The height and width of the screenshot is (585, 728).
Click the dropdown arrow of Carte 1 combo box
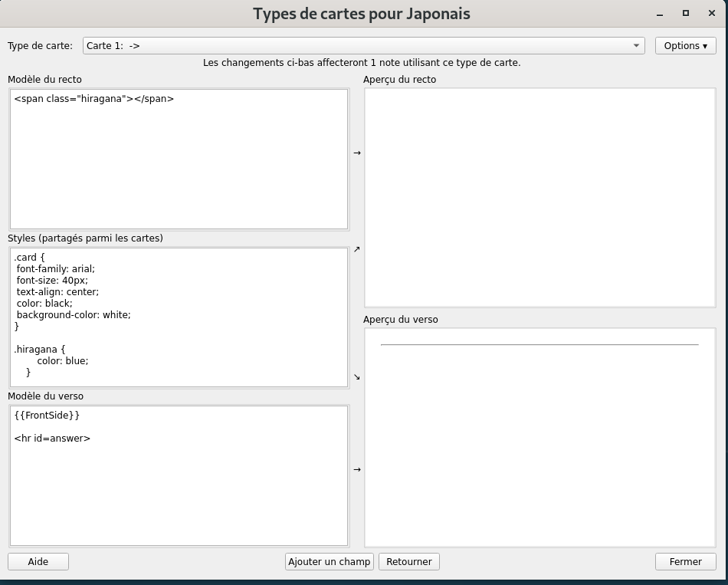pos(636,46)
